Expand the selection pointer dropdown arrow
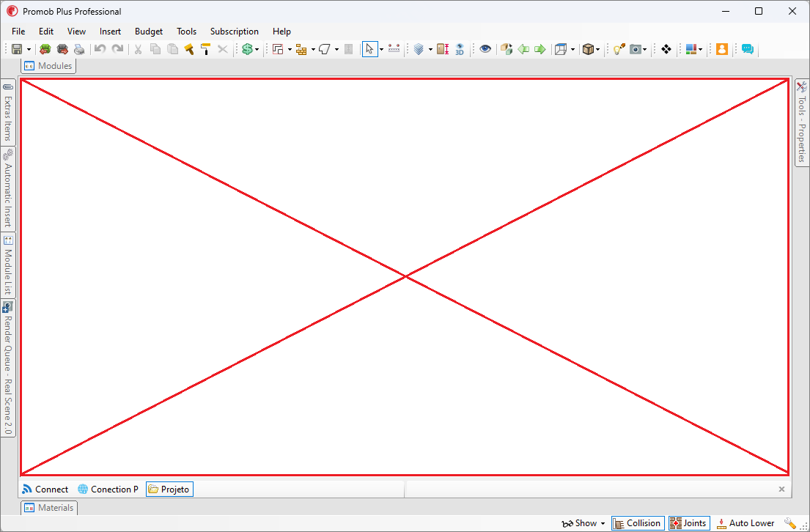The height and width of the screenshot is (532, 810). [381, 50]
